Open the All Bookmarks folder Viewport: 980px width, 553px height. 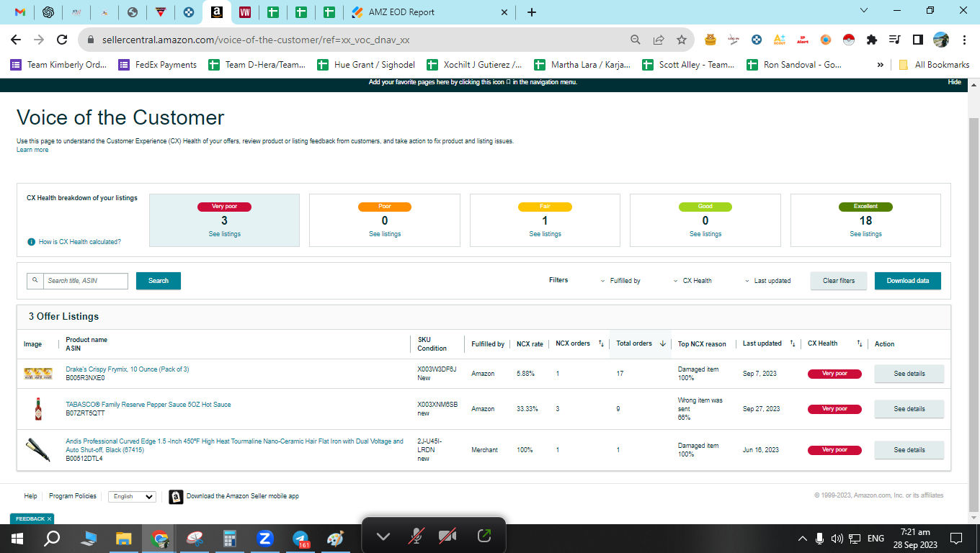click(934, 65)
